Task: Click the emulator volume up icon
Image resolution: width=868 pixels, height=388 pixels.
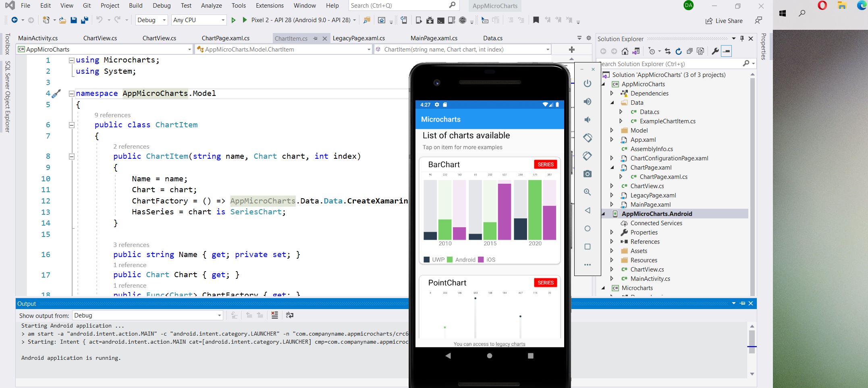Action: coord(588,102)
